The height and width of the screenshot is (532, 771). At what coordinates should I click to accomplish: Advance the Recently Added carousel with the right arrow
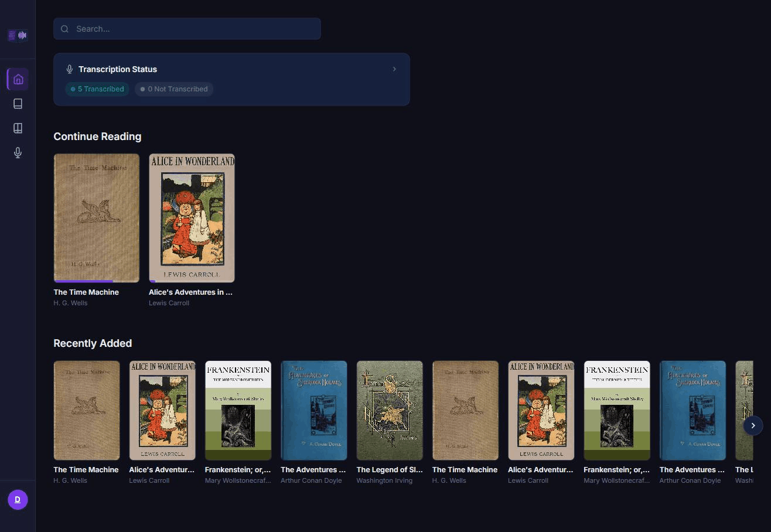[x=753, y=425]
